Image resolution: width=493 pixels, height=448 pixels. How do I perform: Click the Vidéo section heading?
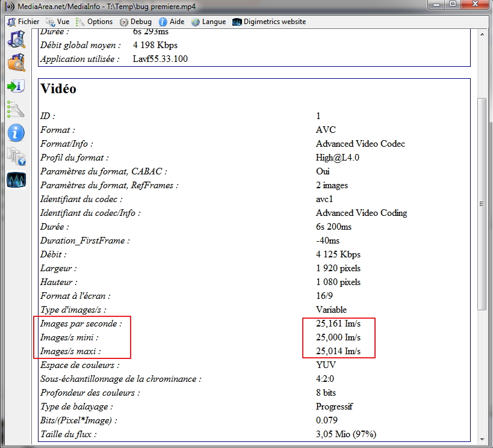[x=58, y=88]
